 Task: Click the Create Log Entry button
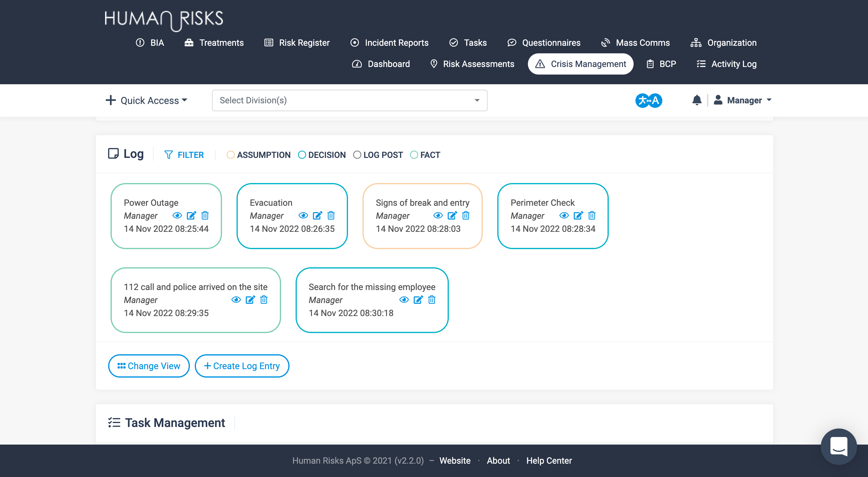pos(242,366)
